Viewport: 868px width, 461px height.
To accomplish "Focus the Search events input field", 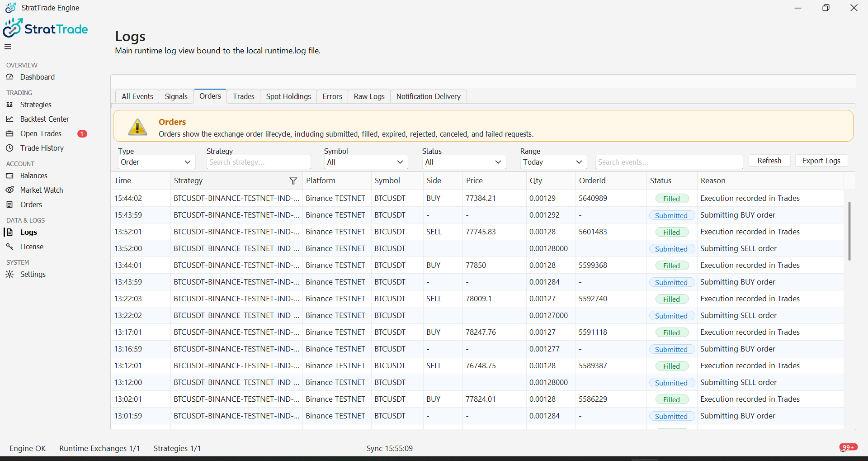I will (x=669, y=162).
